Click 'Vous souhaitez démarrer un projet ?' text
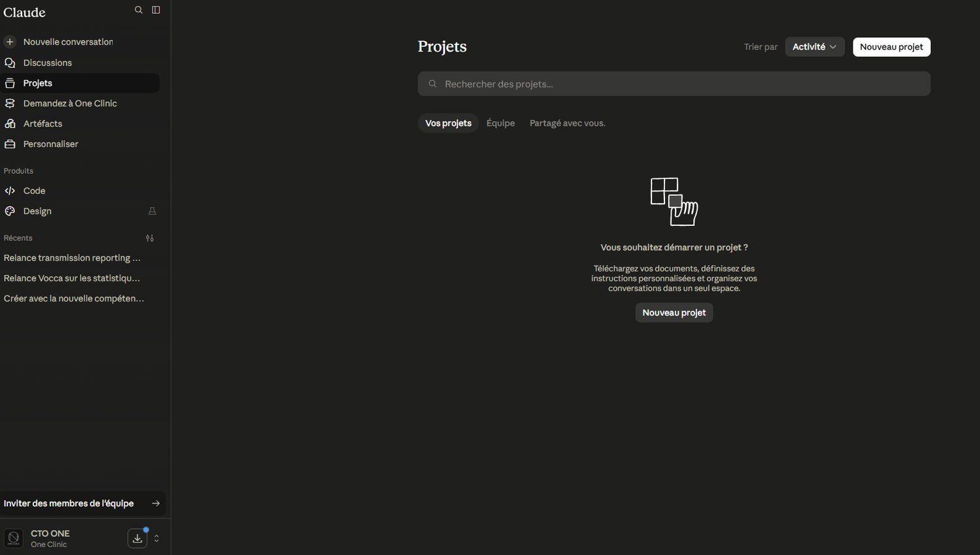The width and height of the screenshot is (980, 555). [674, 247]
